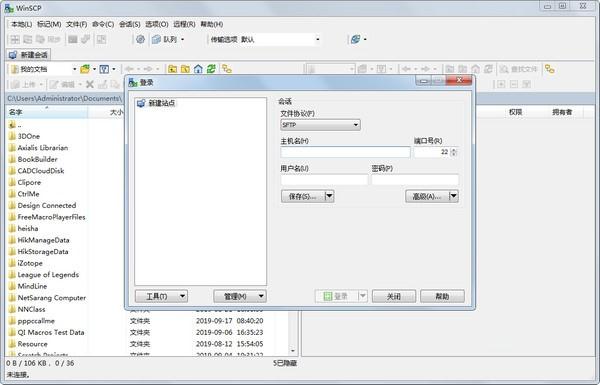Click the 高级(A)... button
600x385 pixels.
[x=427, y=196]
